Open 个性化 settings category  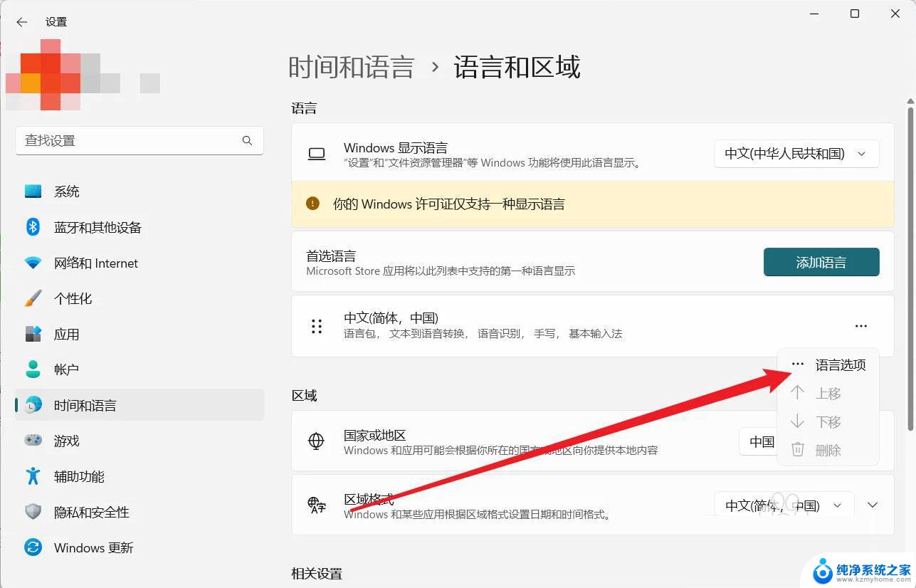pos(139,298)
